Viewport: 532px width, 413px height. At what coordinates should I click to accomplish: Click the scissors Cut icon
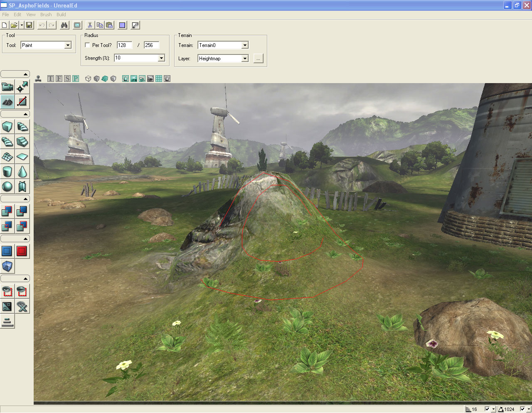[90, 25]
